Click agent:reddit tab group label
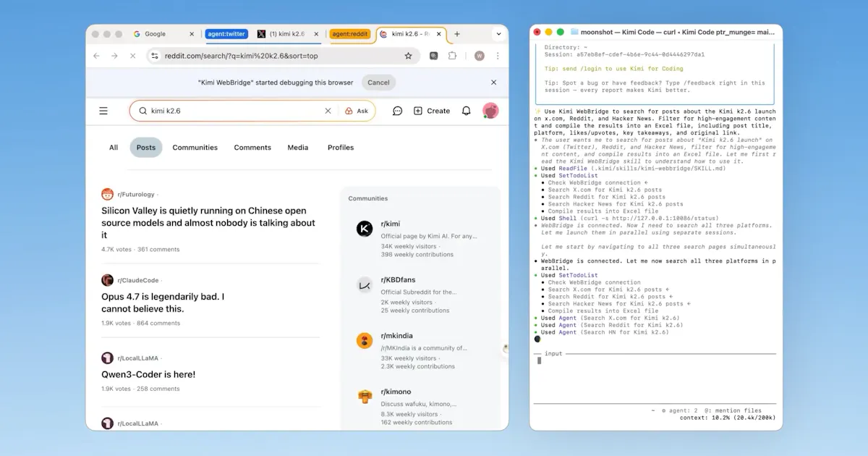The image size is (868, 456). click(350, 34)
